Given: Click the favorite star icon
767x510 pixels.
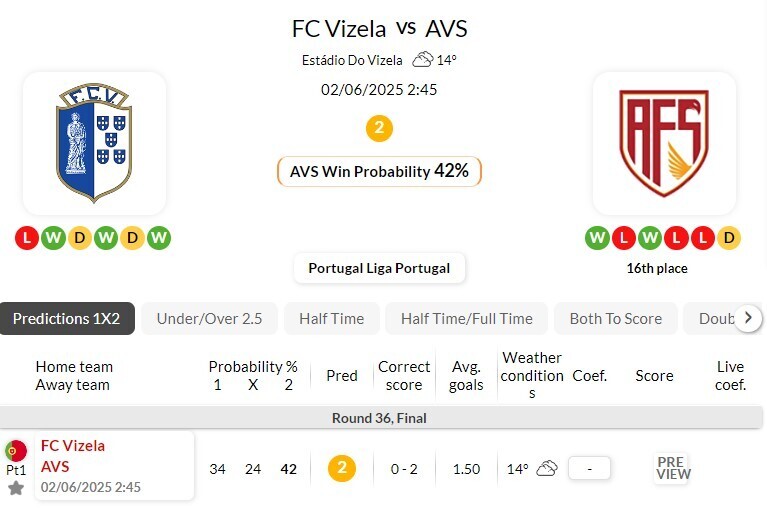Looking at the screenshot, I should (16, 488).
